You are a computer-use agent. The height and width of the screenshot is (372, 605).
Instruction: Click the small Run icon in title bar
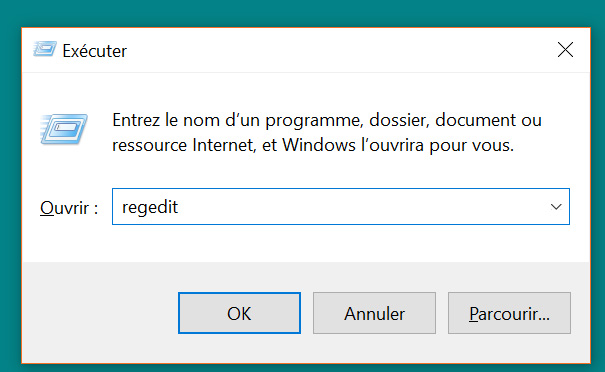point(45,49)
